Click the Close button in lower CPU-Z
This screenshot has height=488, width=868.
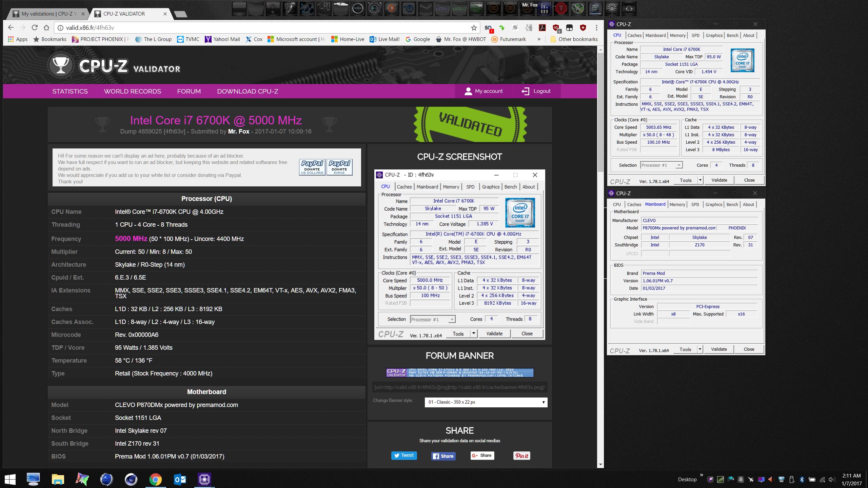749,349
